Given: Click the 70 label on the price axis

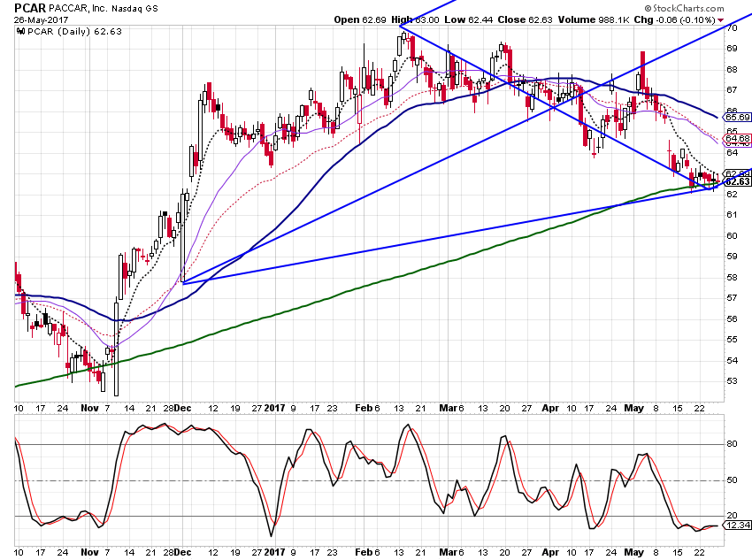Looking at the screenshot, I should pos(732,27).
